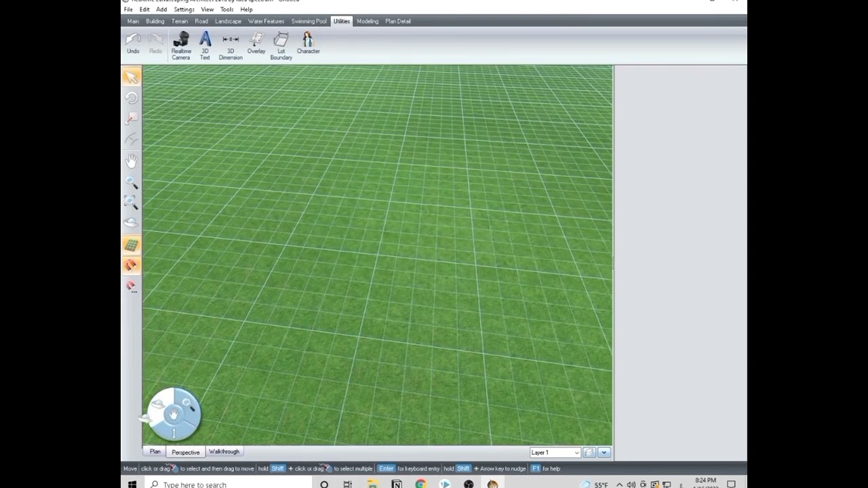
Task: Switch to the Road ribbon tab
Action: 201,21
